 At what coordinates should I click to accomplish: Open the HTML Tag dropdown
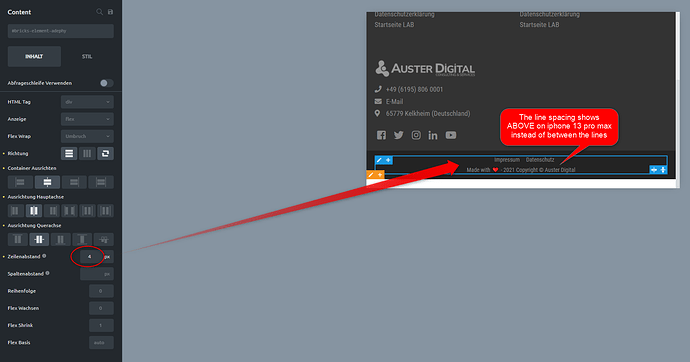[x=87, y=102]
